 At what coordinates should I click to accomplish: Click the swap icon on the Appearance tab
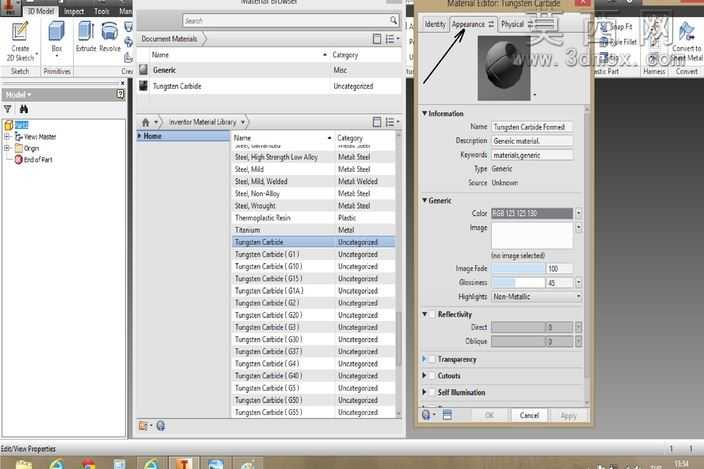coord(491,24)
